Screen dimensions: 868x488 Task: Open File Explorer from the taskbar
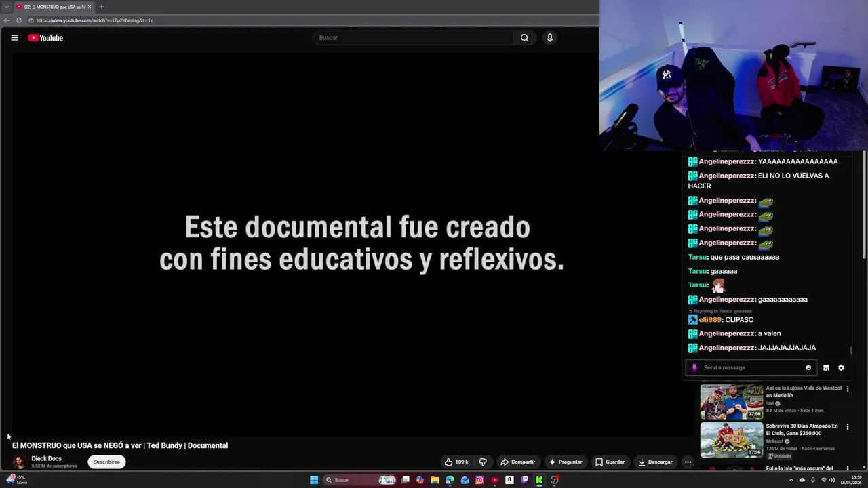pos(435,480)
